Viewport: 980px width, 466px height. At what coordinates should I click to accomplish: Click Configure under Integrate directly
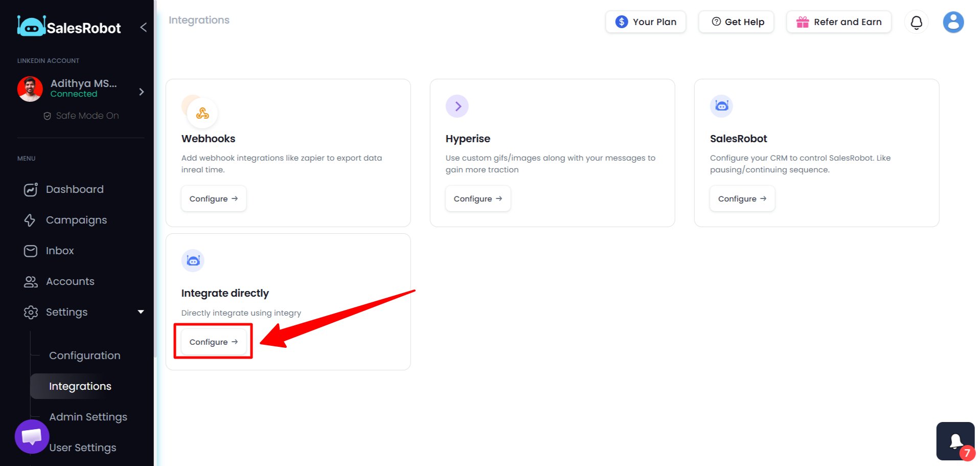point(213,341)
